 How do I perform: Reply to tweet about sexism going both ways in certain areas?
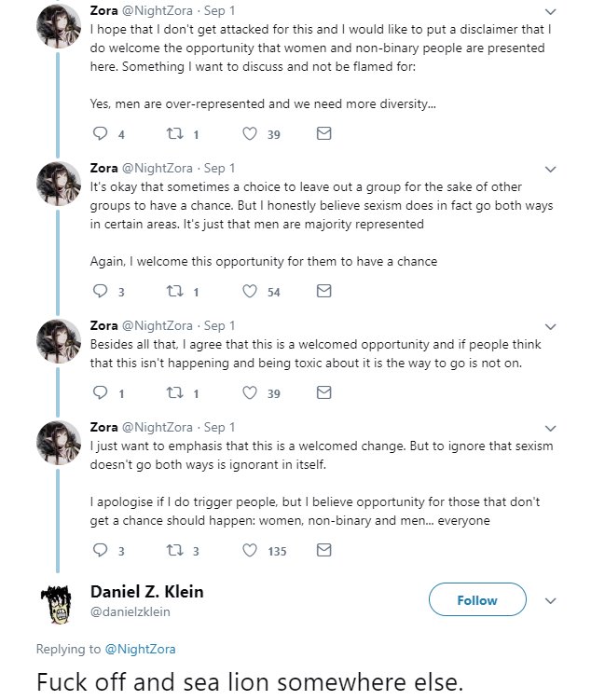pyautogui.click(x=100, y=291)
